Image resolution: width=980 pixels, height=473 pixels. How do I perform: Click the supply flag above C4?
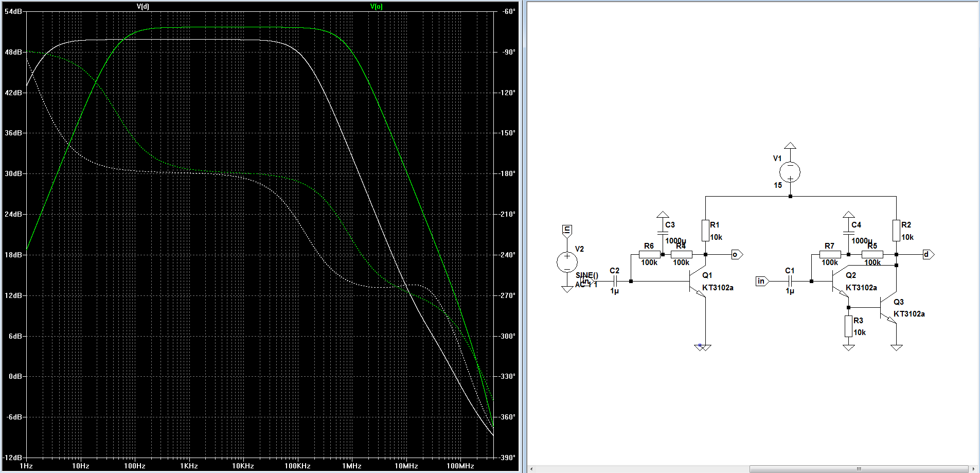pyautogui.click(x=849, y=215)
